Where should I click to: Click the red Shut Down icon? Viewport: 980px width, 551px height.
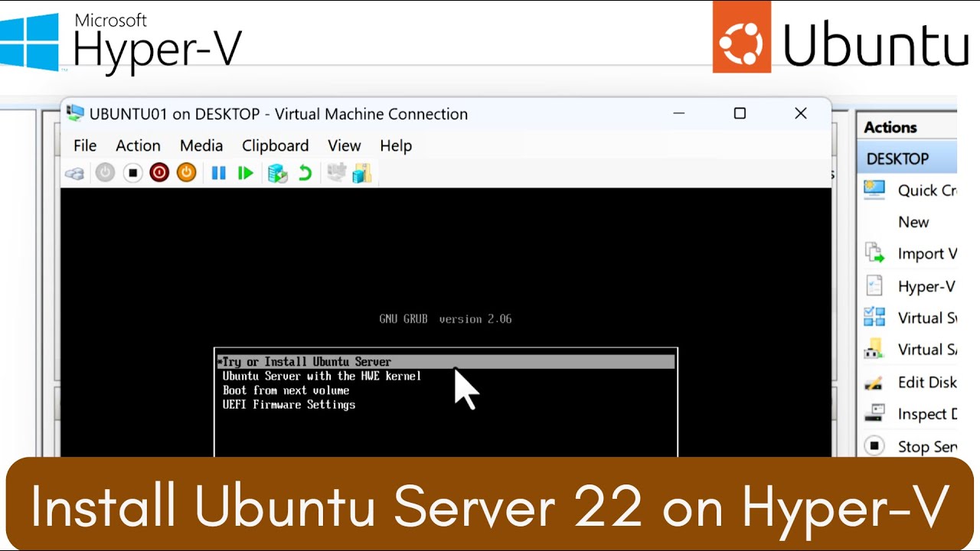click(159, 173)
